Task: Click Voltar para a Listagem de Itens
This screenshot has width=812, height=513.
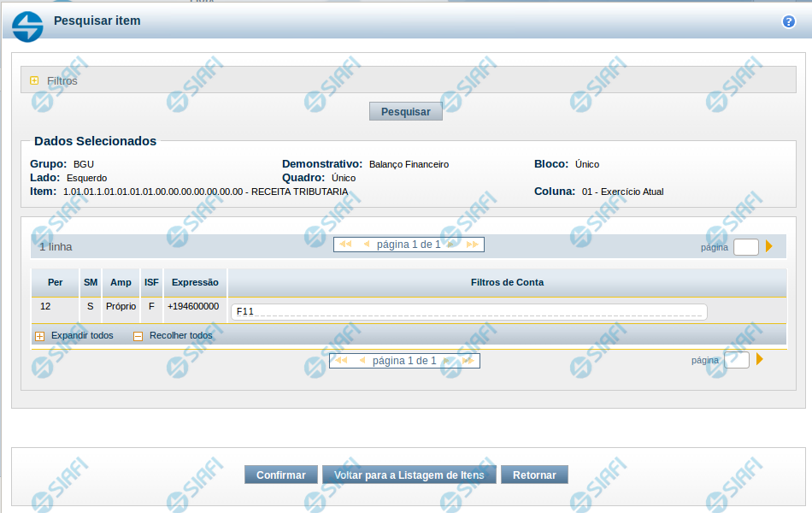Action: pos(409,475)
